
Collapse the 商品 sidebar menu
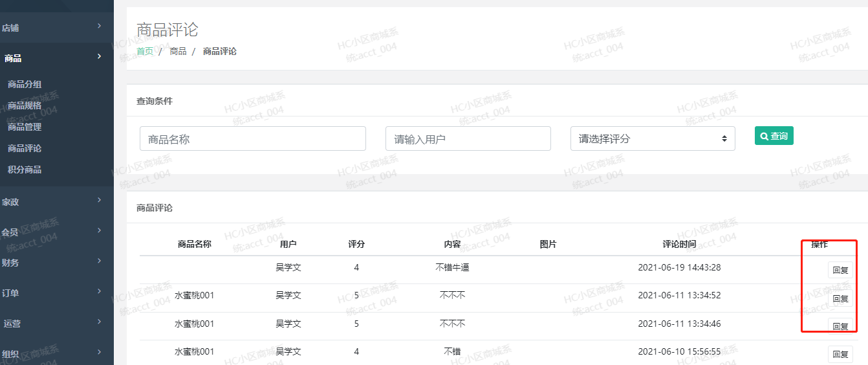click(57, 58)
